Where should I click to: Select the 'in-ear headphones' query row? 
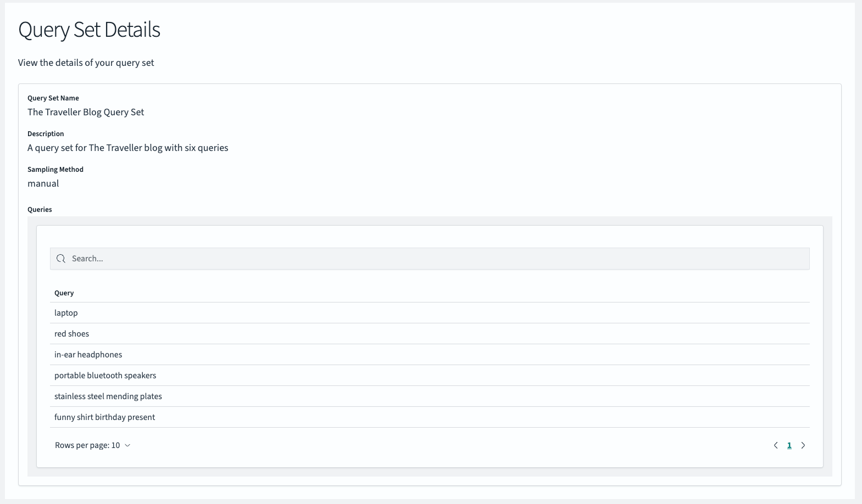[430, 355]
